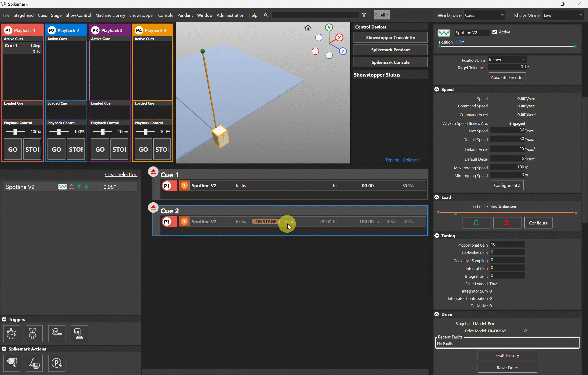588x375 pixels.
Task: Click the home view icon in 3D viewport
Action: [308, 28]
